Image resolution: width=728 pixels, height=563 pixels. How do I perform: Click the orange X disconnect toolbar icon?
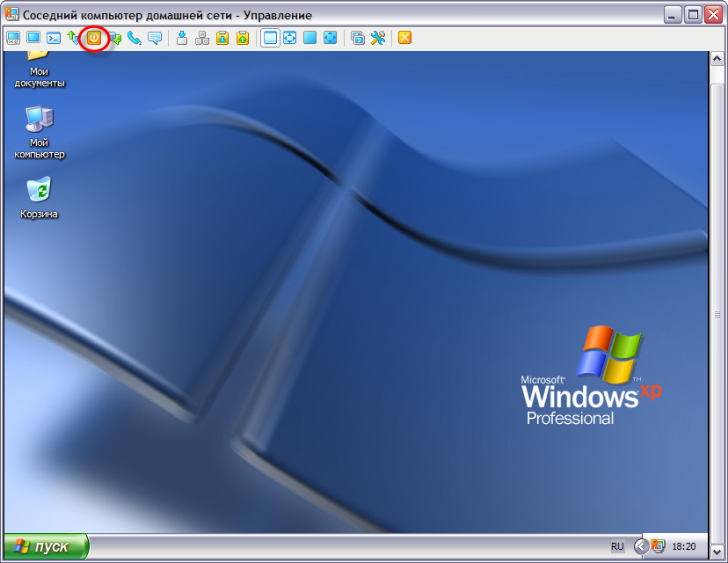tap(404, 38)
